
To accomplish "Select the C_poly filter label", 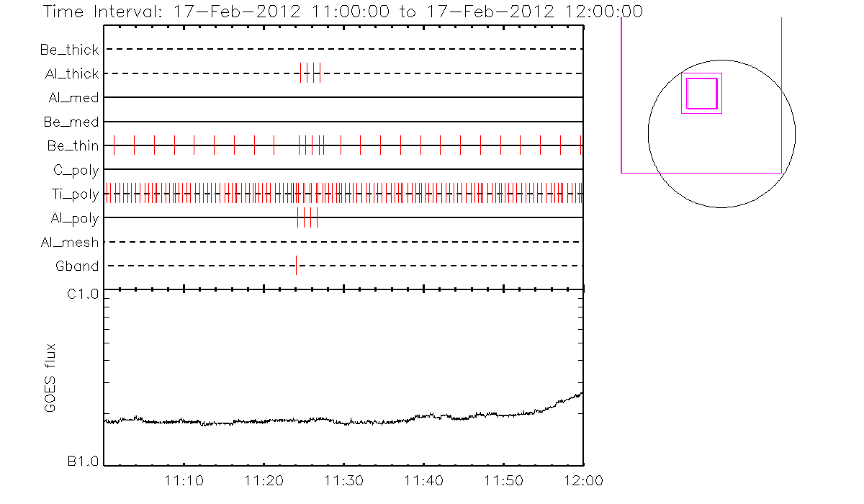I will [x=76, y=170].
